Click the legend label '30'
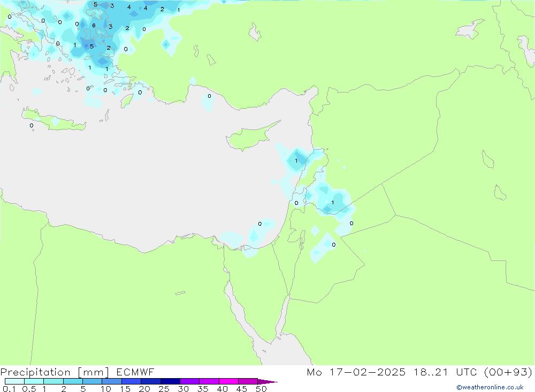535x392 pixels. click(x=184, y=389)
